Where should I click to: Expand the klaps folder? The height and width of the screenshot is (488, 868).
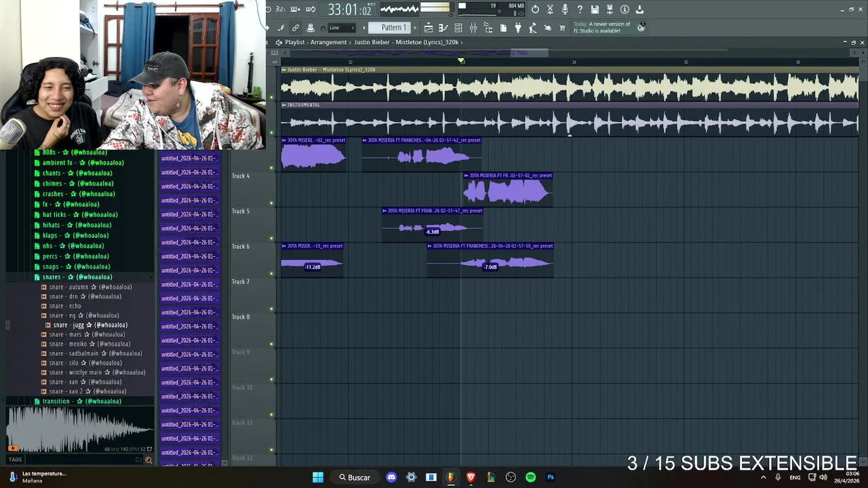[x=75, y=235]
